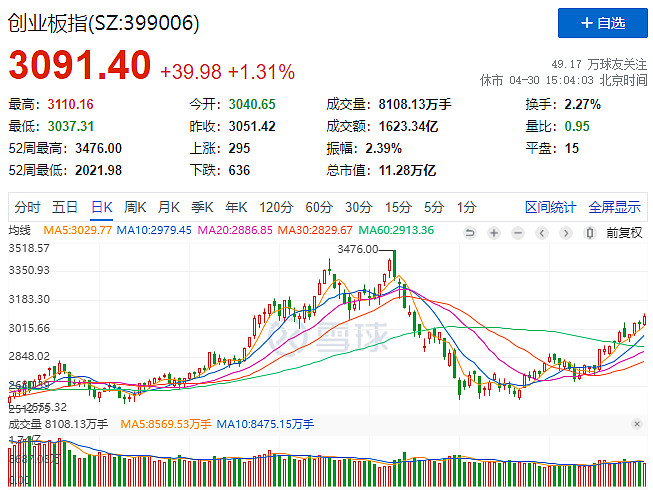This screenshot has width=653, height=490.
Task: Switch to the 五日 chart tab
Action: (x=65, y=207)
